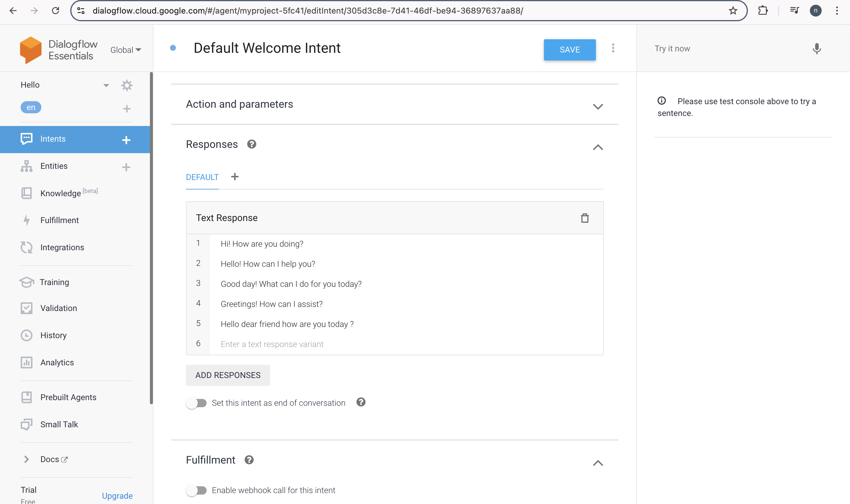
Task: Click the Knowledge book icon
Action: [x=27, y=193]
